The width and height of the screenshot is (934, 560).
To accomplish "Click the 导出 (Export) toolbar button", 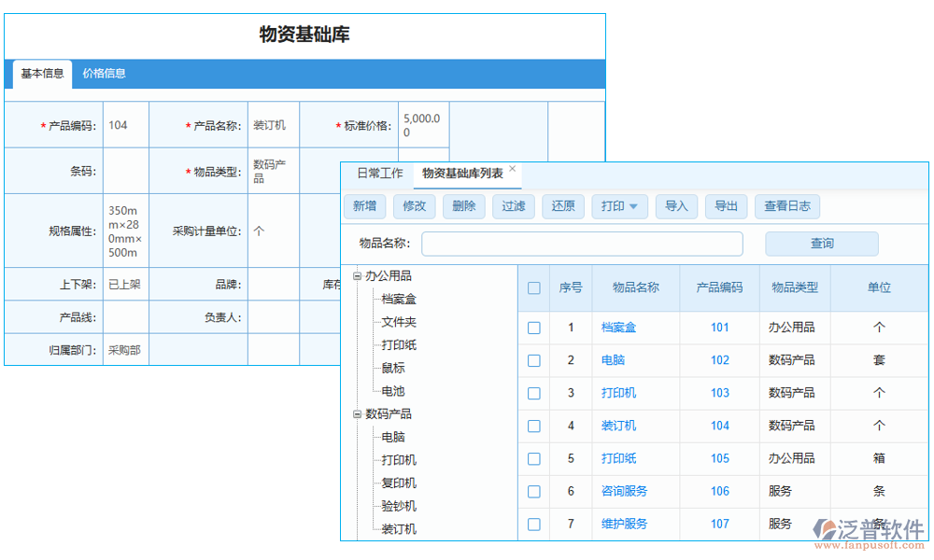I will (x=727, y=206).
